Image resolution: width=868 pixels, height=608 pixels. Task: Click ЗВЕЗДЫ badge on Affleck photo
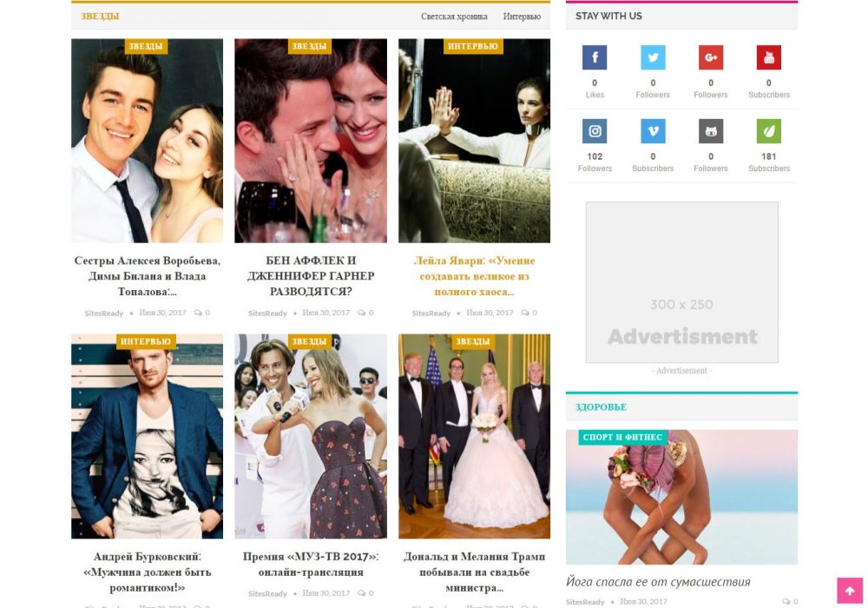click(310, 47)
